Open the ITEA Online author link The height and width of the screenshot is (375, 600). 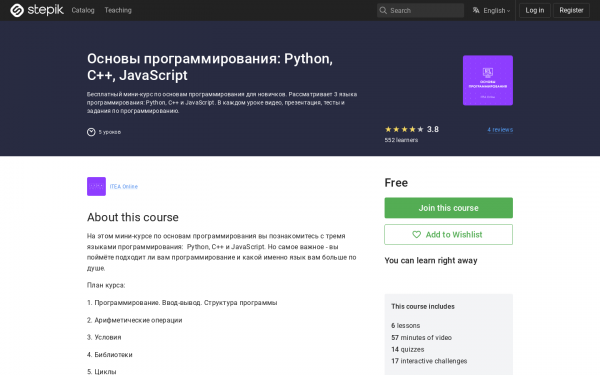124,187
